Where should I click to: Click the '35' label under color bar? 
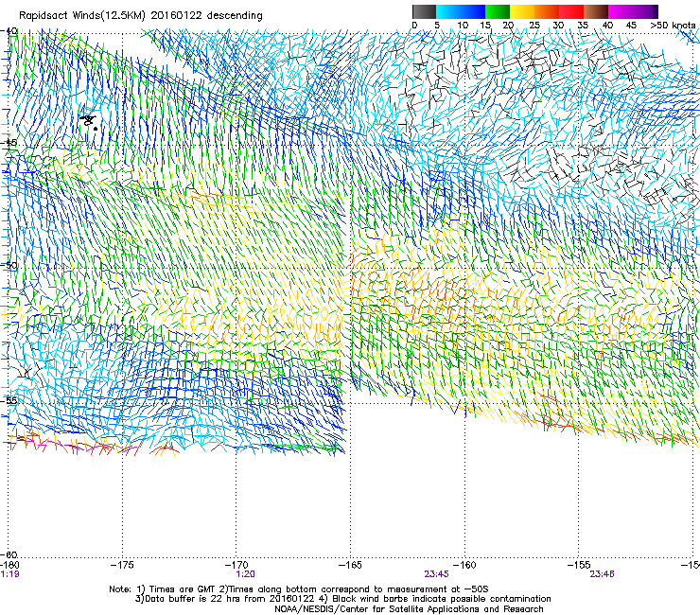point(583,26)
